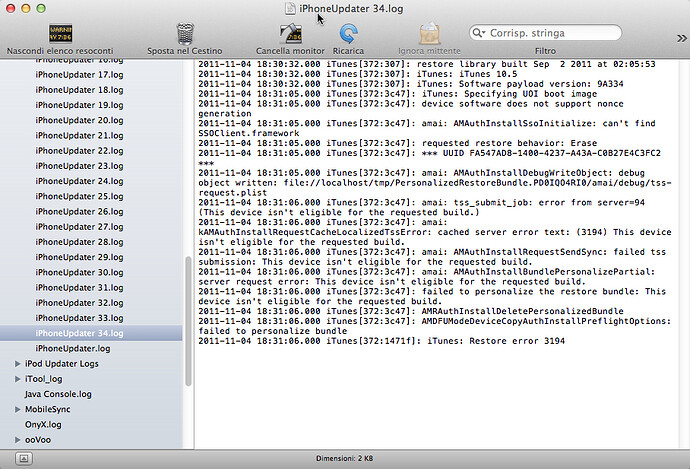The image size is (690, 469).
Task: Click the Ignora mittente icon
Action: tap(429, 33)
